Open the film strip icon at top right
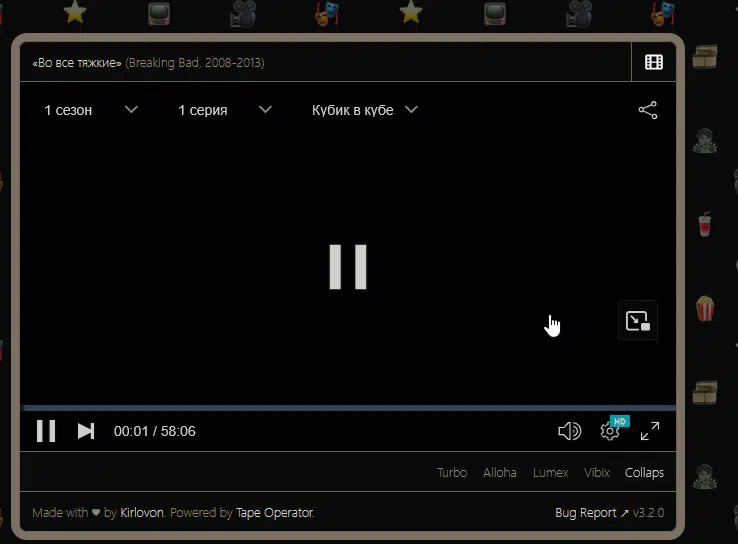738x544 pixels. pyautogui.click(x=654, y=62)
